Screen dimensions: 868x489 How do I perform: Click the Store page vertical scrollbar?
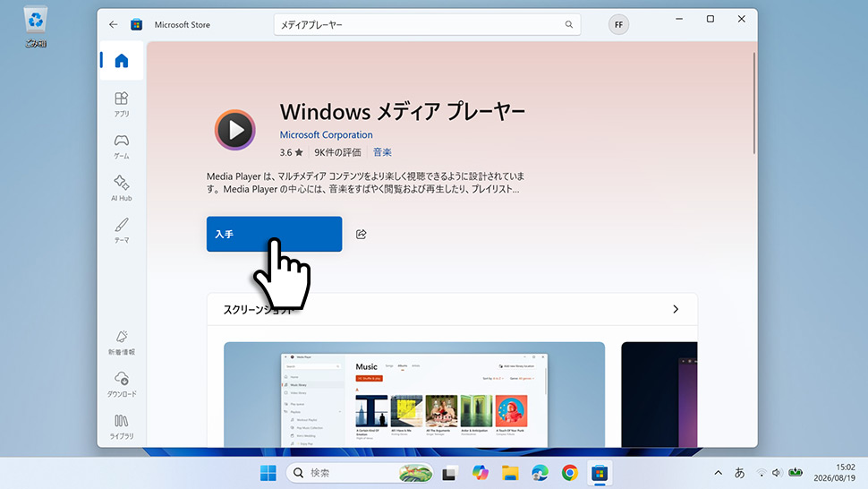(x=754, y=104)
